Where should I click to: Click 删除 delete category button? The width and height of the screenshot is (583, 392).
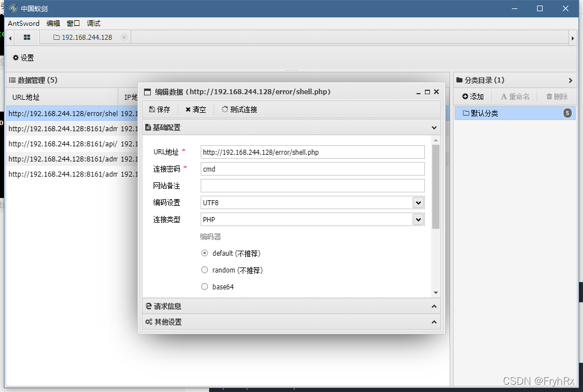pos(557,96)
